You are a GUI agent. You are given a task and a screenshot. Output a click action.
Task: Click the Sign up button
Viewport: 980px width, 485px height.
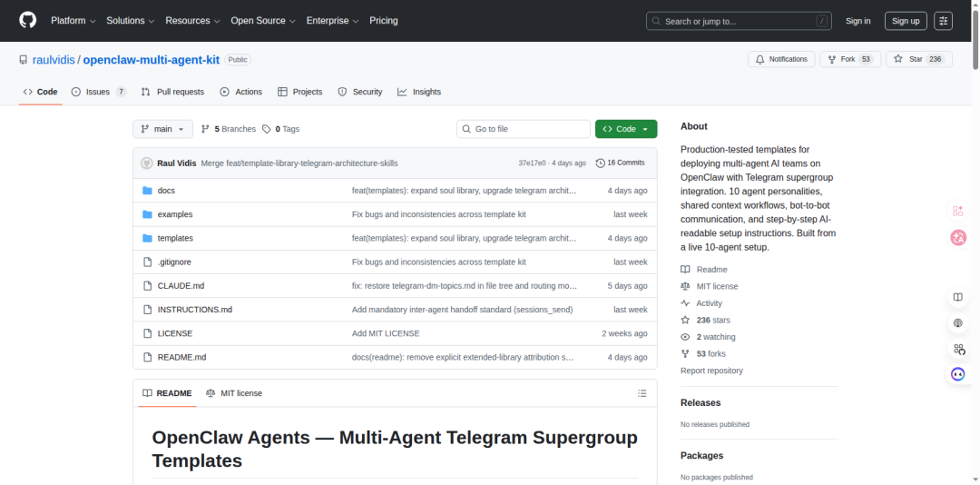tap(906, 21)
